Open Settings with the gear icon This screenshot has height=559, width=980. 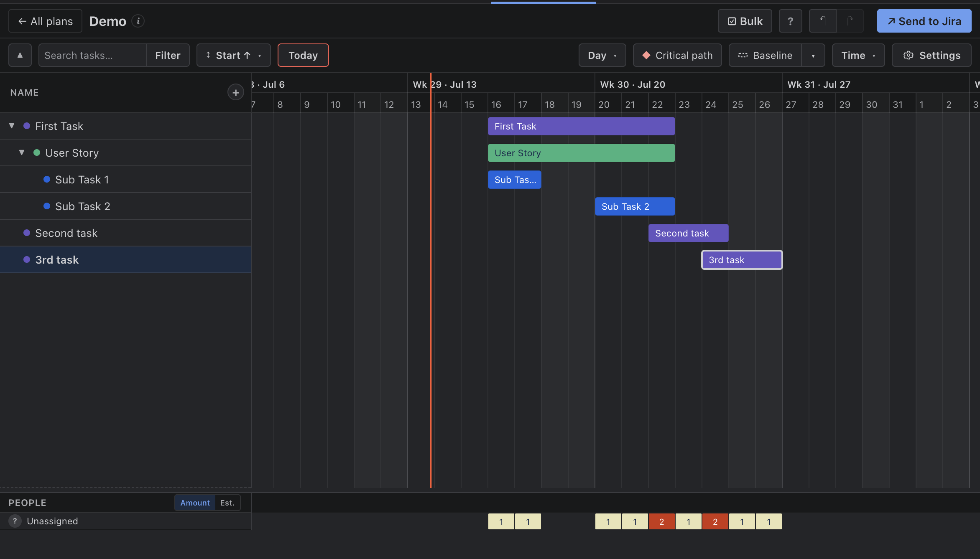tap(932, 55)
